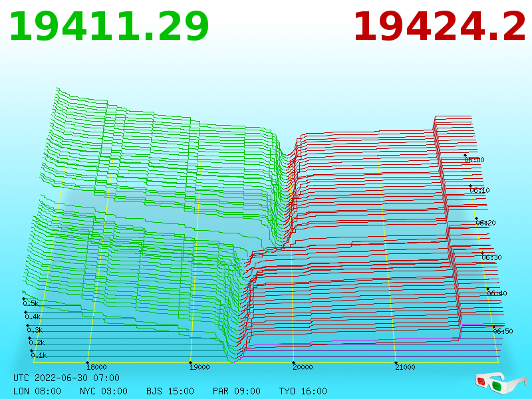
Task: Click the 06:00 time axis marker
Action: point(474,160)
